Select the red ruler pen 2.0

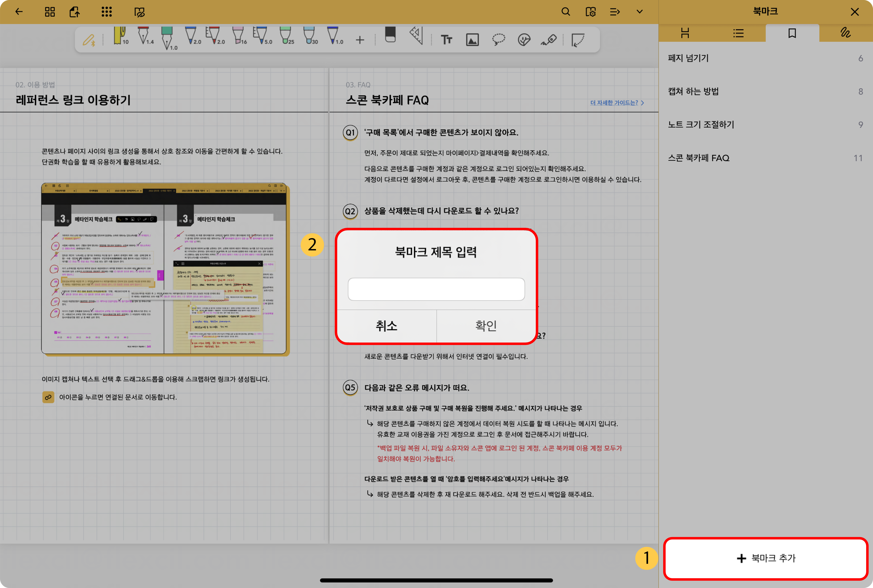pyautogui.click(x=215, y=36)
